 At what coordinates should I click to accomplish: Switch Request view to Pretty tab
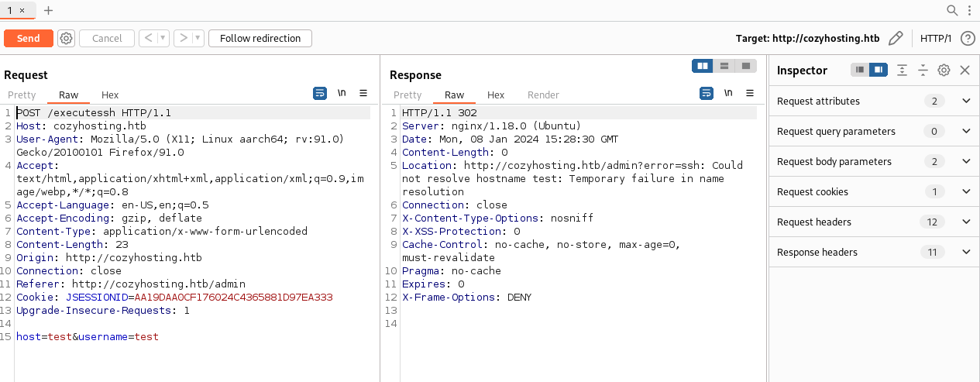[x=22, y=95]
